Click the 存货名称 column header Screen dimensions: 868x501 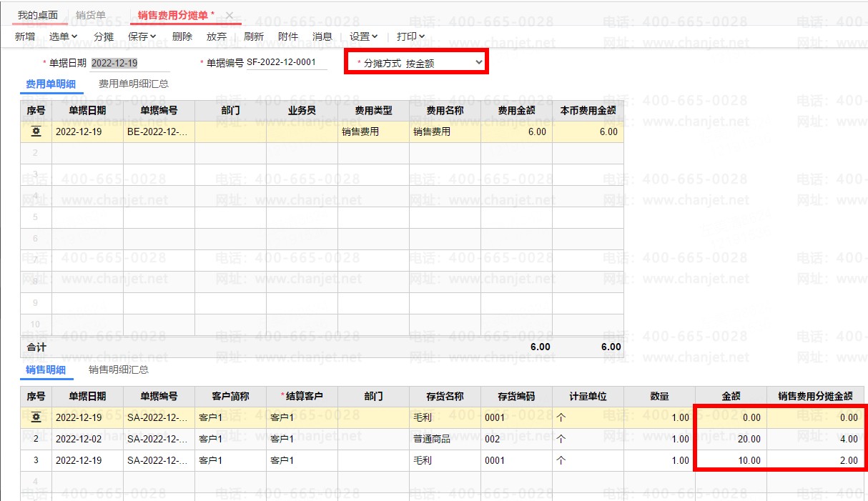(x=445, y=396)
